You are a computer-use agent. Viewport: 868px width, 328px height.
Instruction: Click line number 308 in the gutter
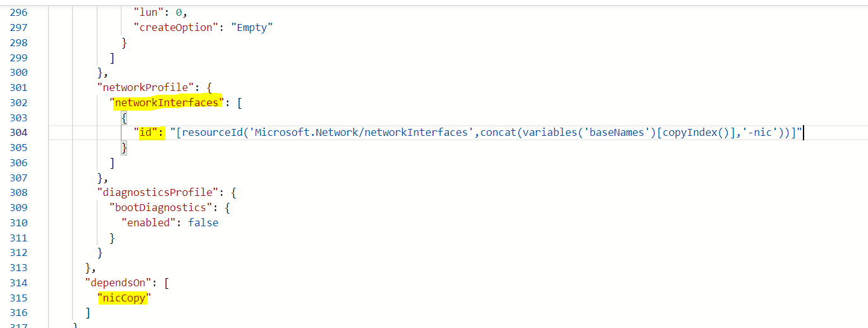click(x=19, y=193)
